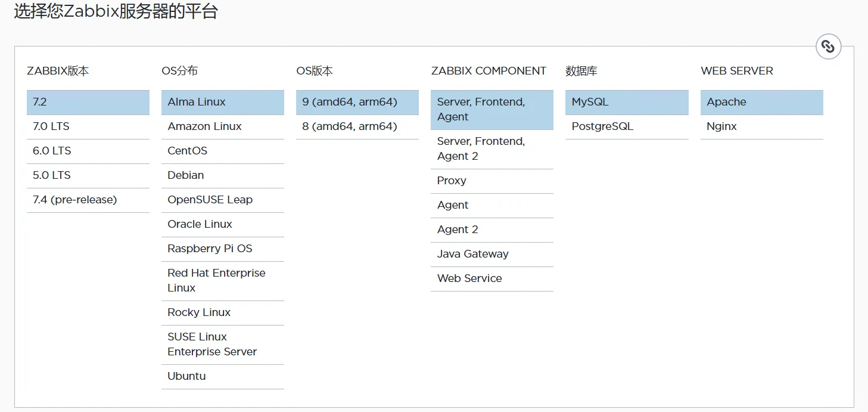This screenshot has height=412, width=868.
Task: Choose Zabbix version 7.0 LTS
Action: 88,126
